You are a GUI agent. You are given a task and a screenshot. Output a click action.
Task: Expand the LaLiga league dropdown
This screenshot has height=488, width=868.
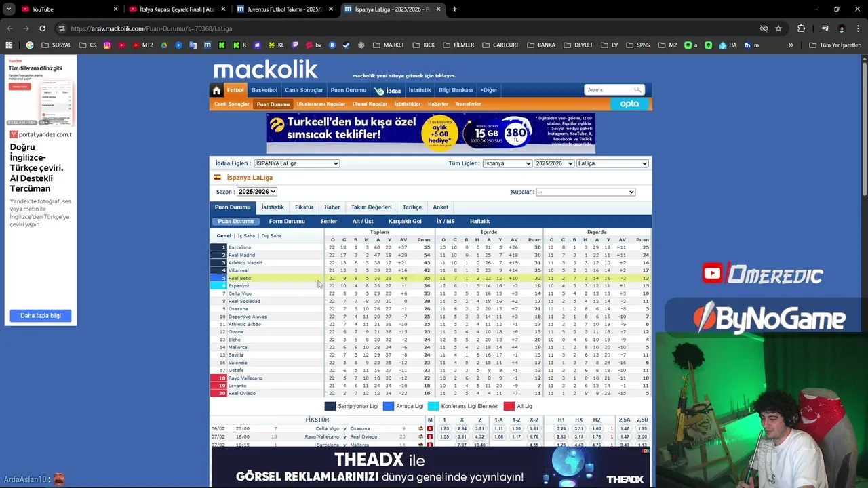pos(612,163)
